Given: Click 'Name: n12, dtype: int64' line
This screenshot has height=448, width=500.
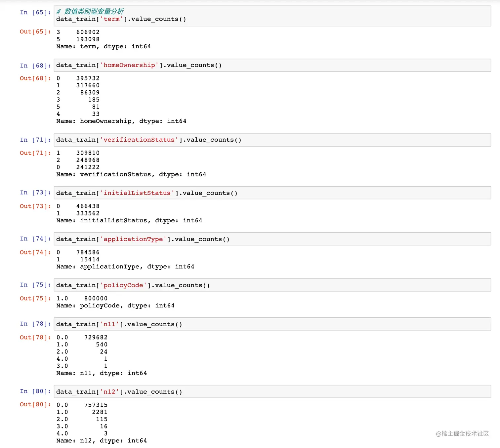Looking at the screenshot, I should point(102,441).
